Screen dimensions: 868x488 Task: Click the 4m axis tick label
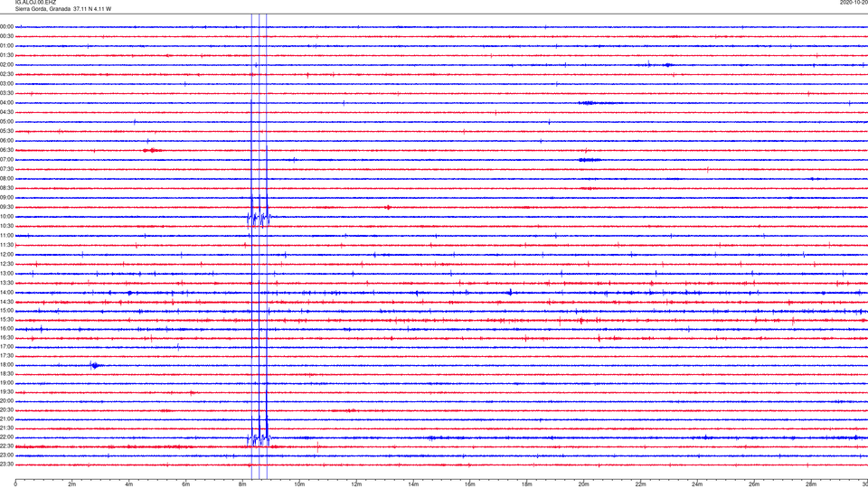(x=129, y=484)
